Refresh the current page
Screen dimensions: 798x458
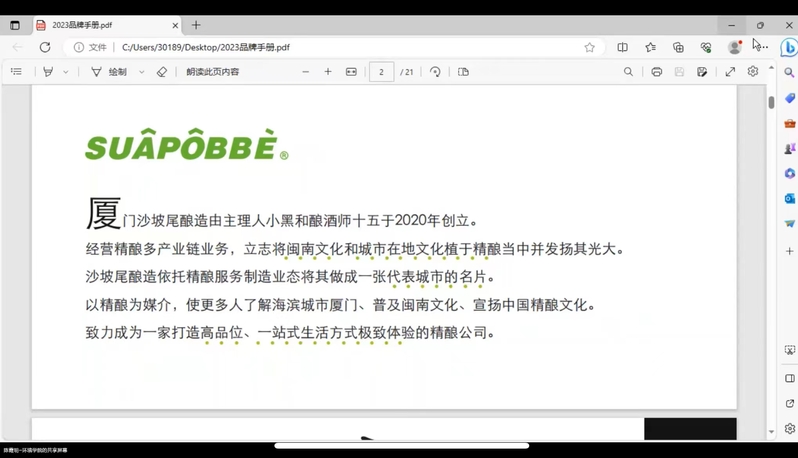(45, 47)
